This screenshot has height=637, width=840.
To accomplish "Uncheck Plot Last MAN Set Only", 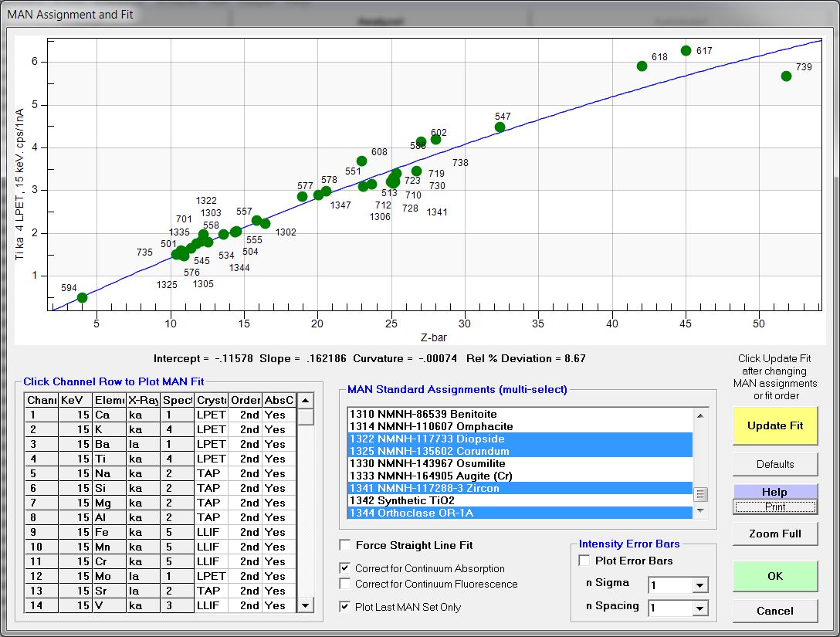I will [345, 607].
